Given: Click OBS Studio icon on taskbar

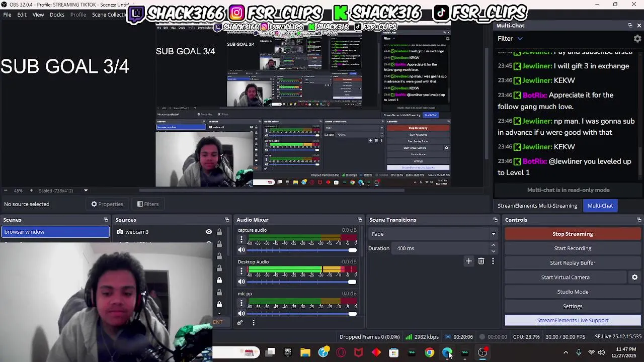Looking at the screenshot, I should (482, 352).
